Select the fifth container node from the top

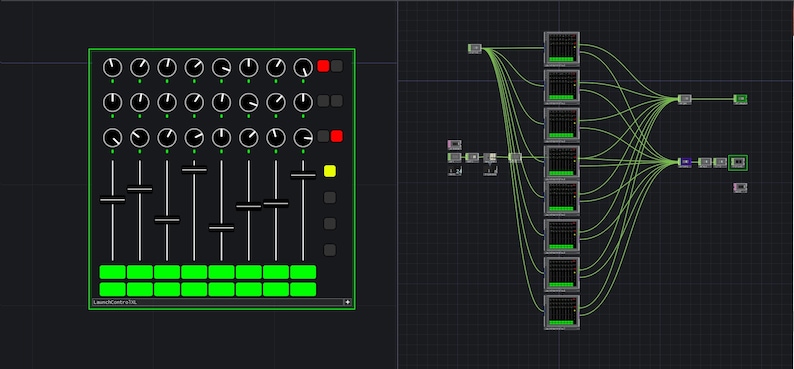562,198
